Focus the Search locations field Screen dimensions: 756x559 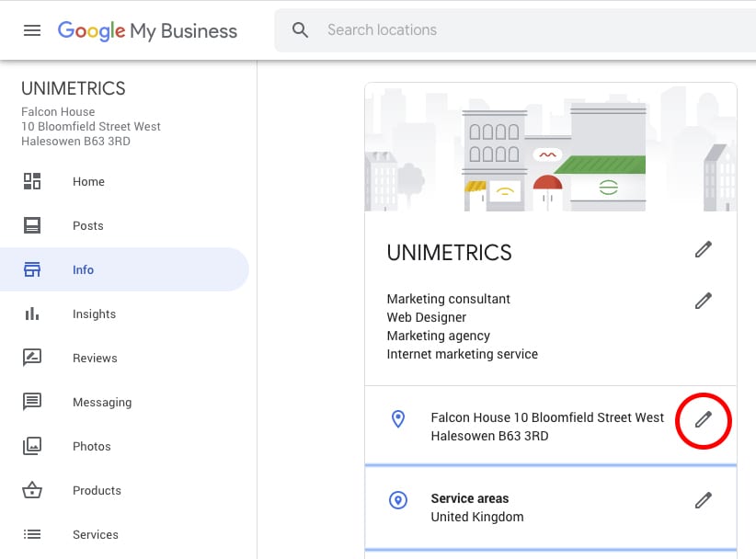[516, 29]
